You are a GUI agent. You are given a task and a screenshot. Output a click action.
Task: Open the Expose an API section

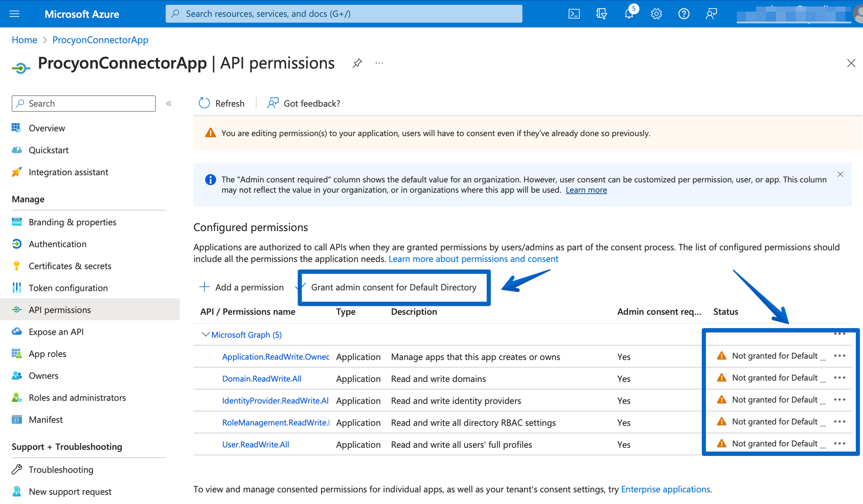click(x=56, y=331)
